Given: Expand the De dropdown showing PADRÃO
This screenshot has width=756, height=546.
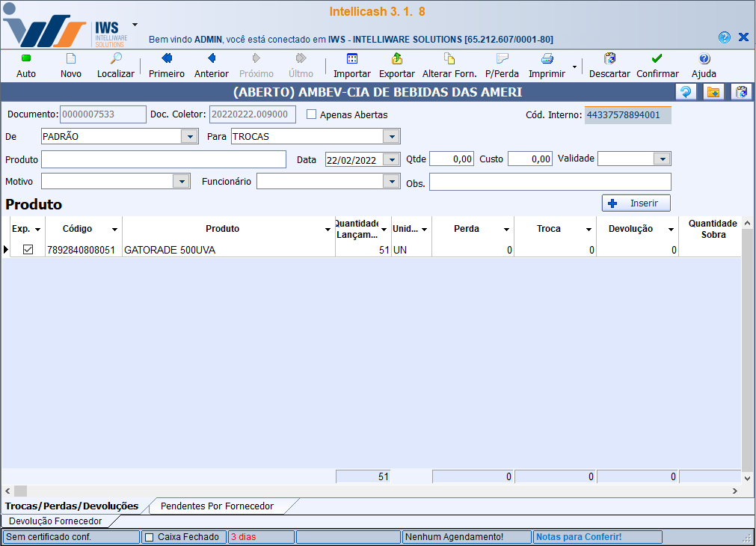Looking at the screenshot, I should pyautogui.click(x=188, y=137).
